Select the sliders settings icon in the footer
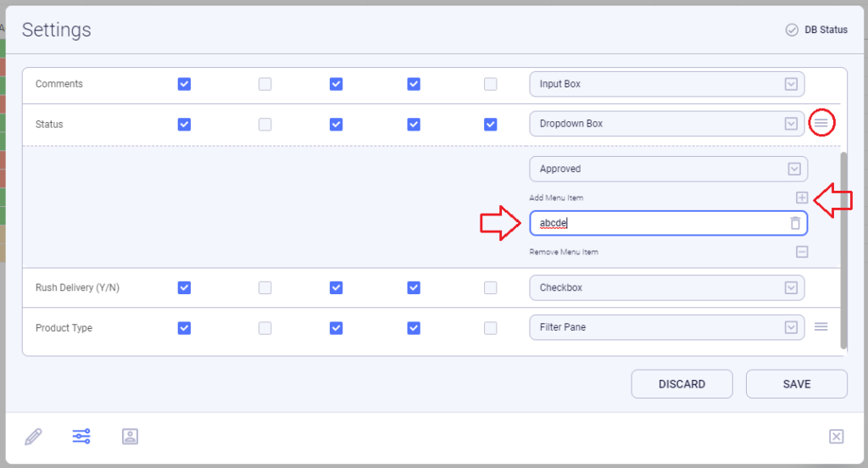 click(x=81, y=437)
